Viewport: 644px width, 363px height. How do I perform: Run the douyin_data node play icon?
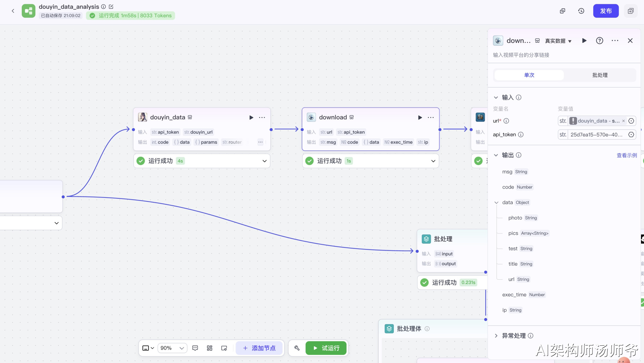click(x=251, y=118)
